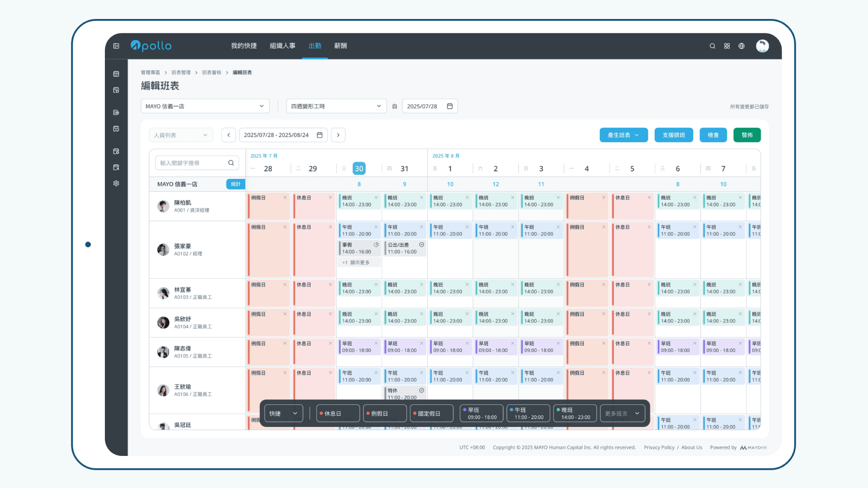Image resolution: width=868 pixels, height=488 pixels.
Task: Open the sidebar settings gear icon
Action: pos(116,183)
